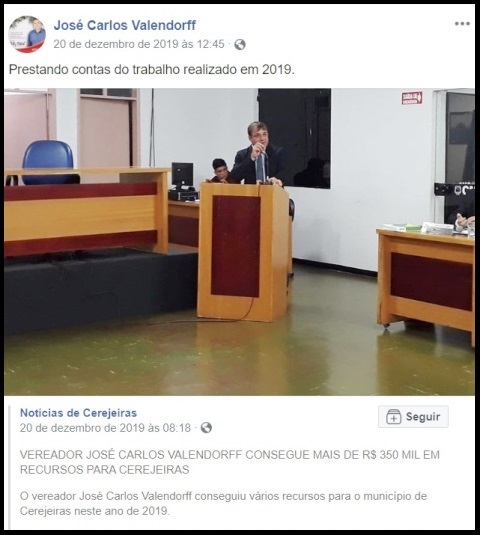Open José Carlos Valendorff profile name link
This screenshot has width=480, height=535.
pos(125,25)
